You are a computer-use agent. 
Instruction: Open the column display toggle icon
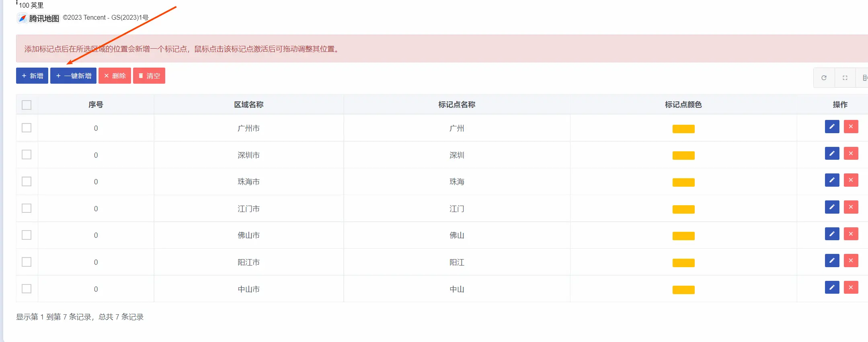click(x=864, y=78)
